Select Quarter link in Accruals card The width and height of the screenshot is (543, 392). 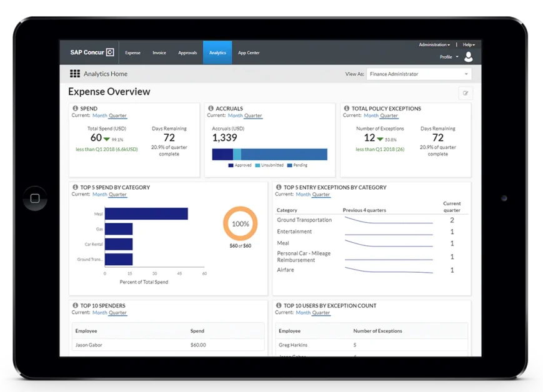[x=253, y=115]
